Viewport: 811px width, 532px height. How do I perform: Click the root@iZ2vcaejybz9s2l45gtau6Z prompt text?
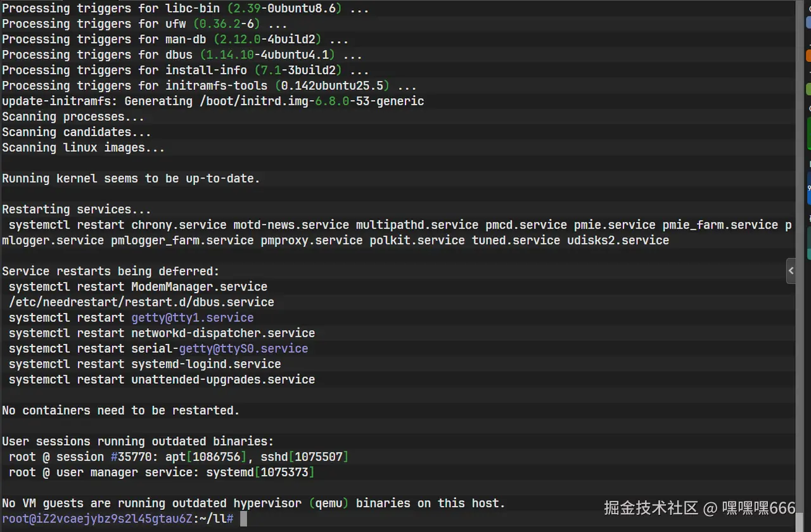96,519
